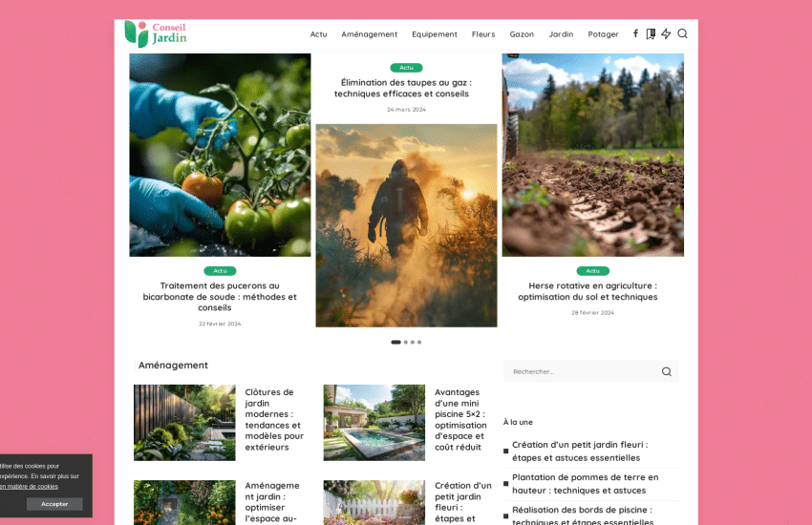The image size is (812, 525).
Task: Open the cookie policy link
Action: [29, 486]
